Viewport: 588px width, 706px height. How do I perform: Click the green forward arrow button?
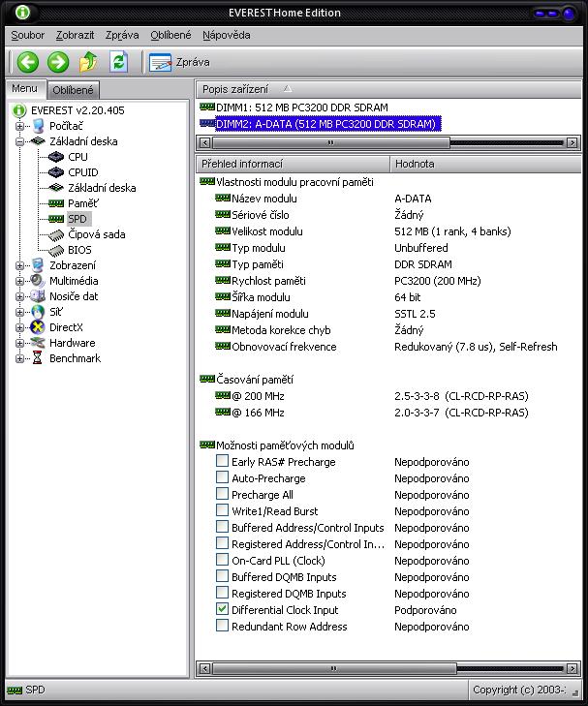[58, 62]
